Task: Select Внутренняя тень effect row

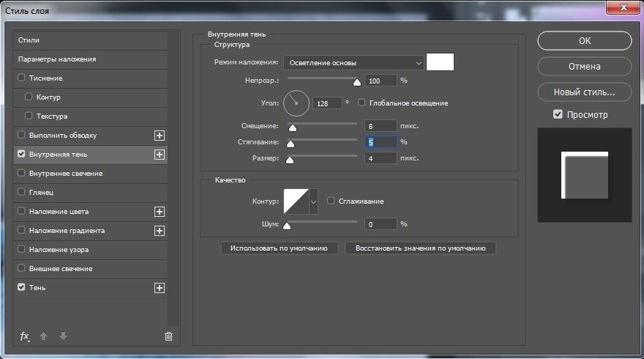Action: pyautogui.click(x=90, y=155)
